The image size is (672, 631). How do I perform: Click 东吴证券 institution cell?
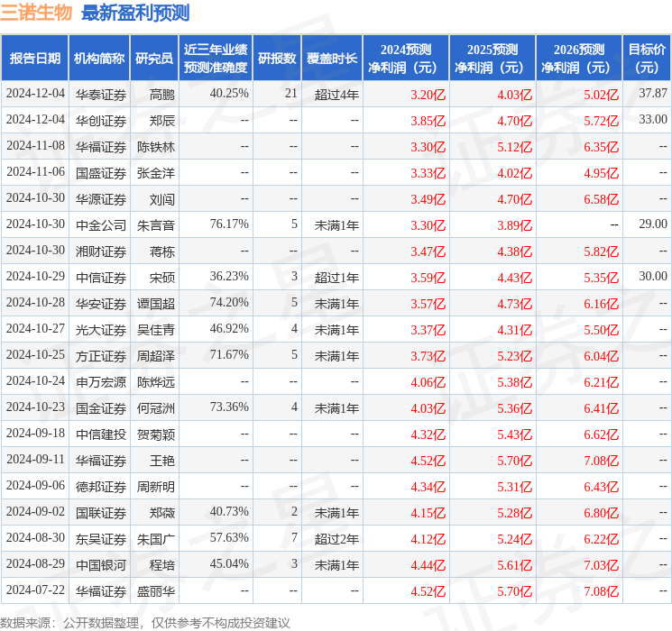click(x=101, y=539)
